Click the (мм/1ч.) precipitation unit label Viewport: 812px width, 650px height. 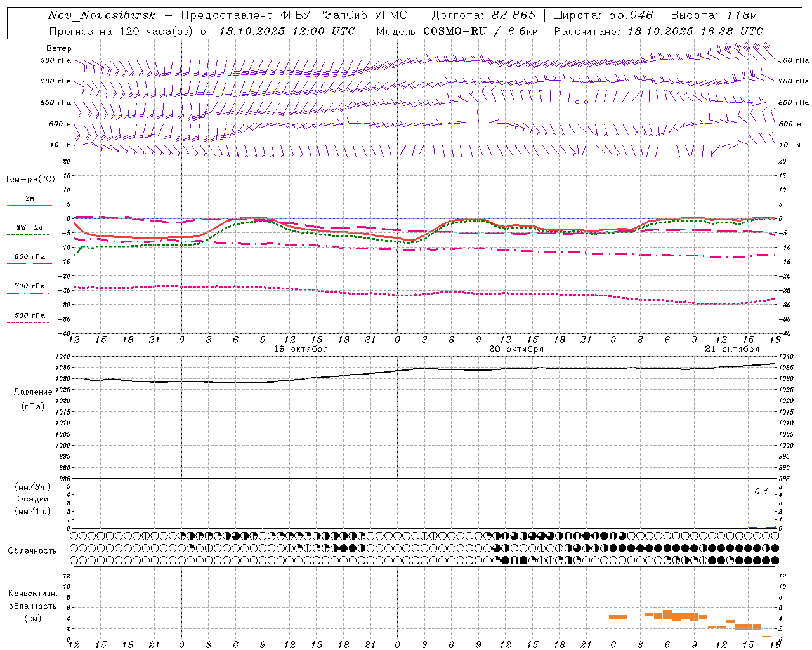33,511
